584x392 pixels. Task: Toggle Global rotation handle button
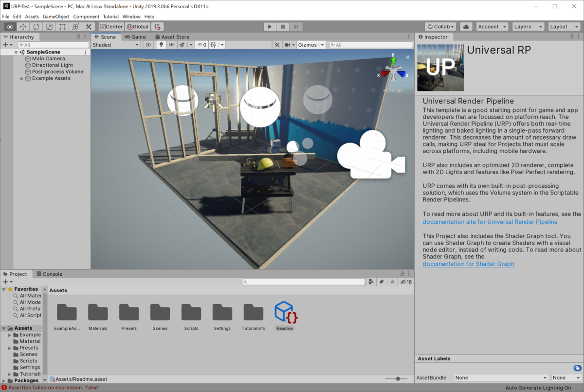coord(137,27)
